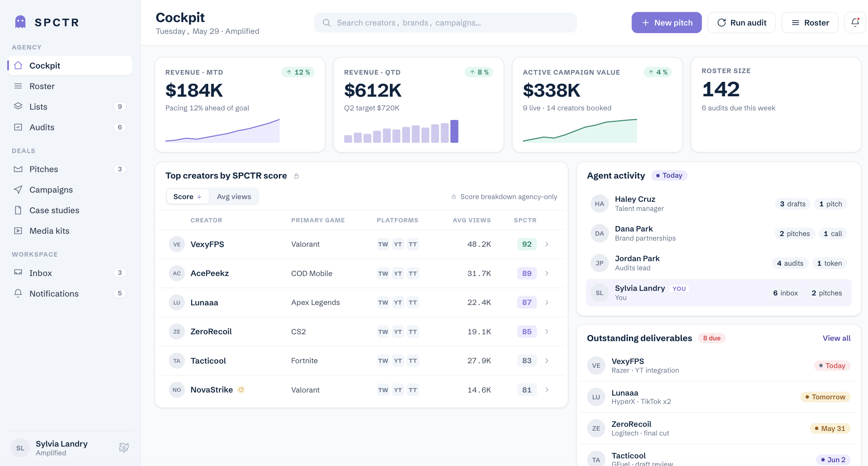The height and width of the screenshot is (466, 868).
Task: Click the HA avatar for Haley Cruz
Action: click(x=600, y=204)
